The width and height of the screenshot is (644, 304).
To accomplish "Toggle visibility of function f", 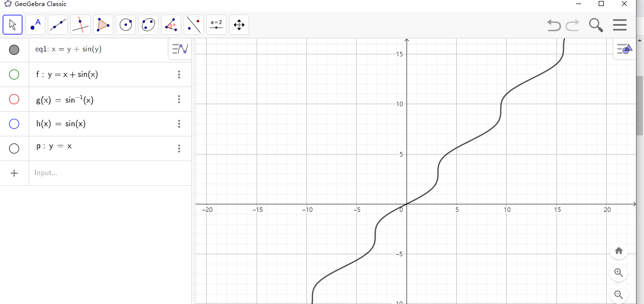I will tap(14, 74).
